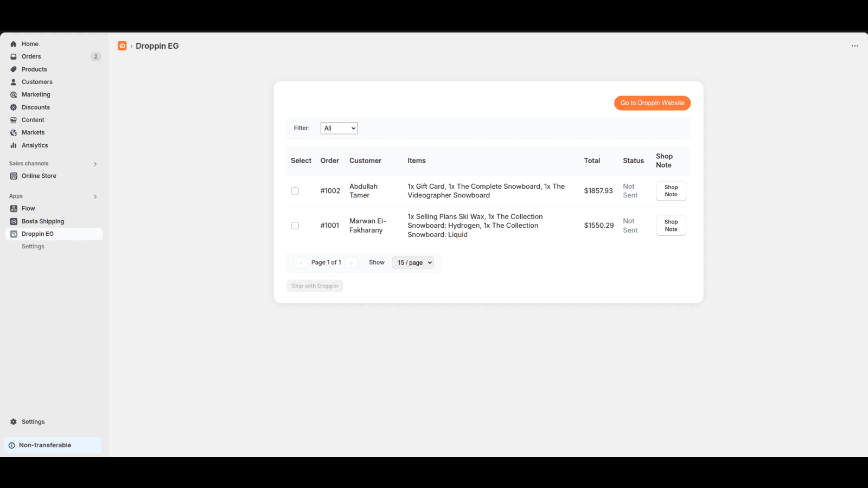Click items text of order #1001
The image size is (868, 488).
[x=475, y=226]
